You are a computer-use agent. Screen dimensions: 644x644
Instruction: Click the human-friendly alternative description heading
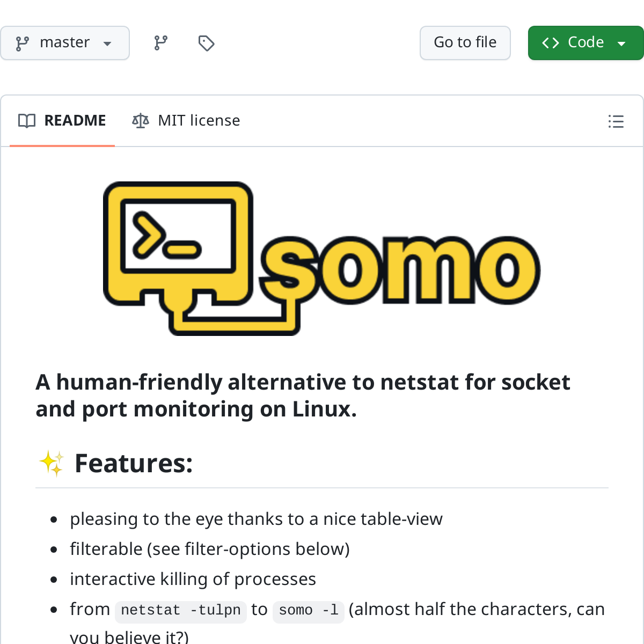tap(303, 396)
